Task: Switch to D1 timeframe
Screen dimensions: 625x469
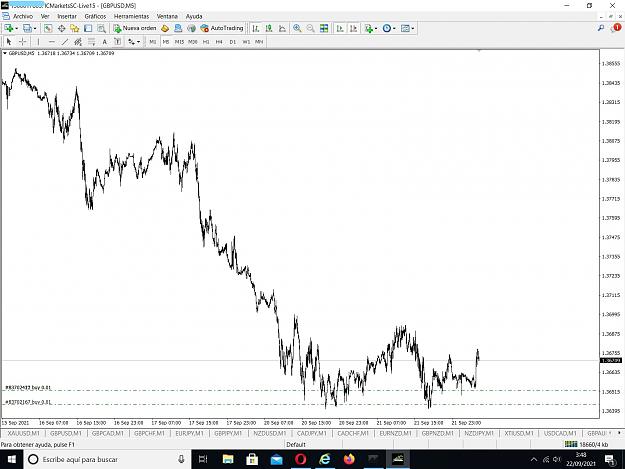Action: [233, 41]
